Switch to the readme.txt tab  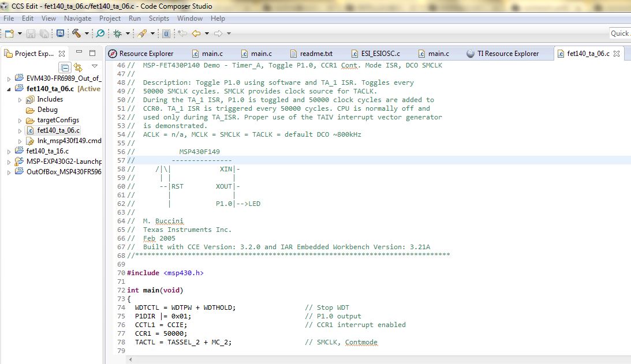[315, 54]
